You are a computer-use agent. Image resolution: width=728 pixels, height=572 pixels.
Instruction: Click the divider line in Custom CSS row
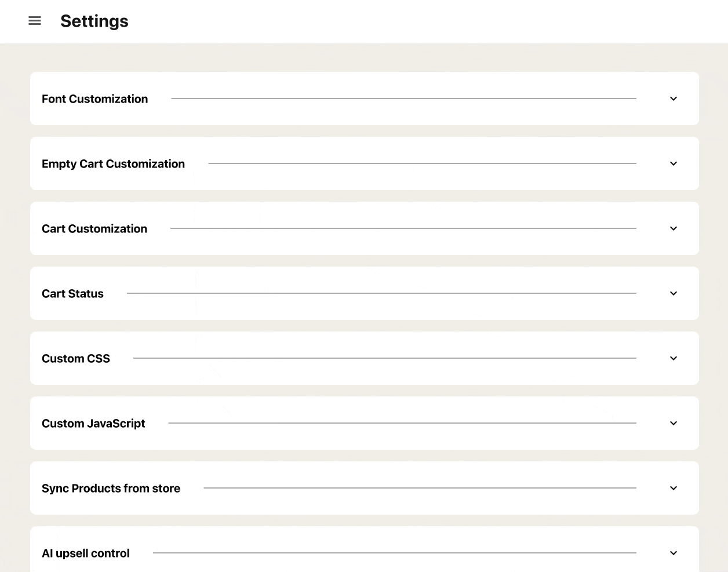(385, 358)
